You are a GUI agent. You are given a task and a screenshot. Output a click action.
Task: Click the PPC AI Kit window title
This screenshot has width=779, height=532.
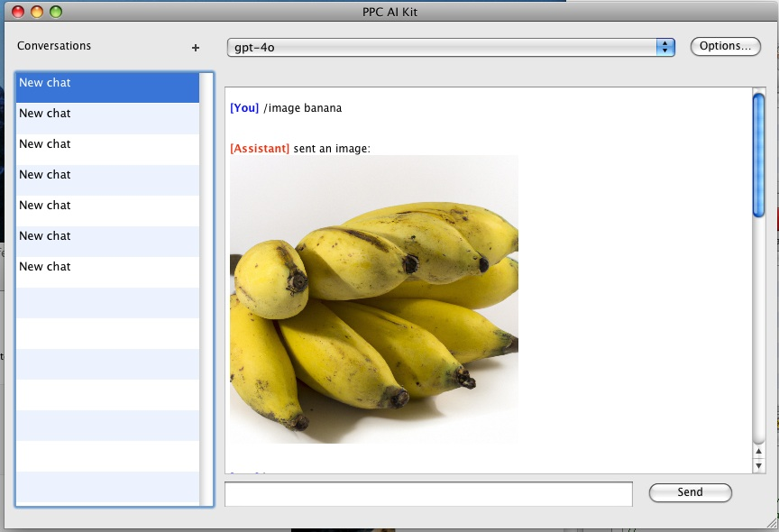390,12
